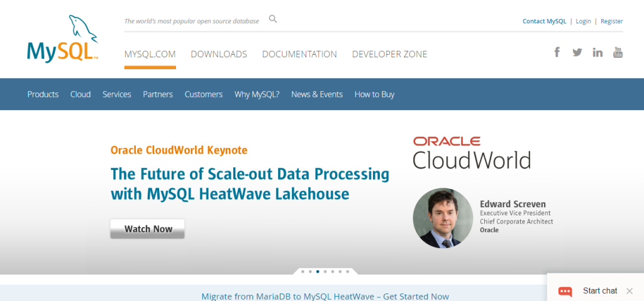The width and height of the screenshot is (644, 301).
Task: Choose Customers in navigation
Action: [204, 94]
